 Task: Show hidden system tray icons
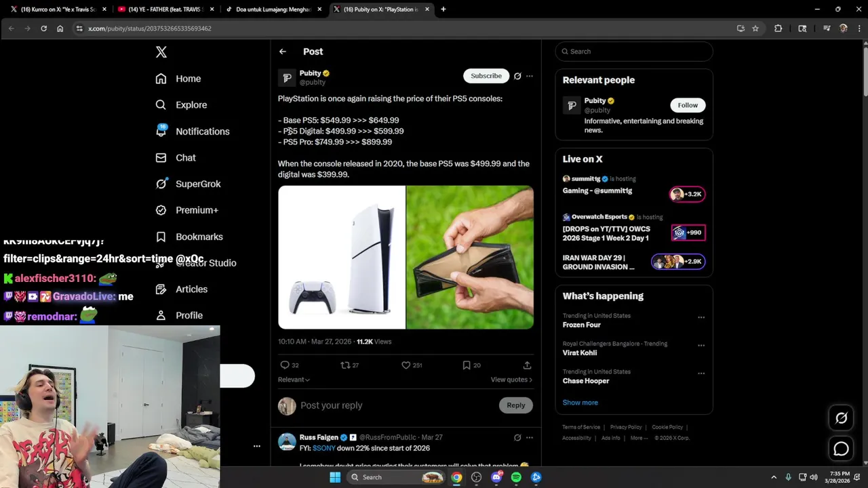click(x=774, y=477)
